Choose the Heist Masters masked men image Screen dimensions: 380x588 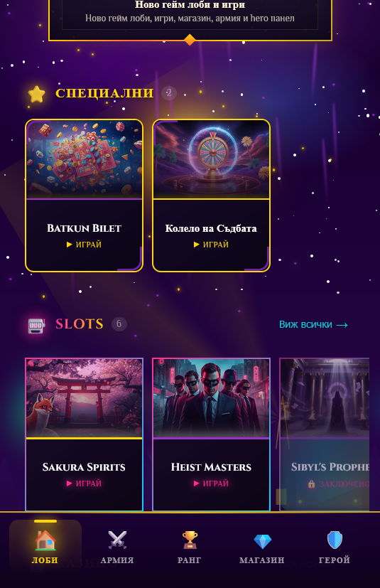(x=212, y=398)
